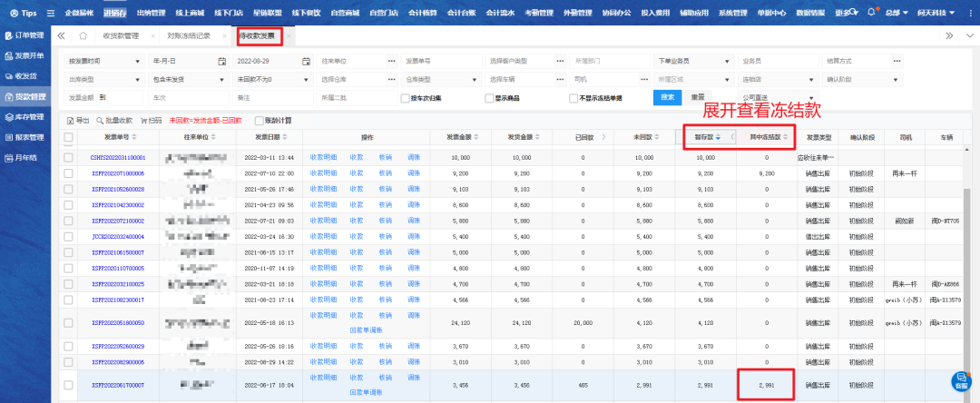The width and height of the screenshot is (980, 403).
Task: Click the blue 搜索 search button
Action: [x=669, y=97]
